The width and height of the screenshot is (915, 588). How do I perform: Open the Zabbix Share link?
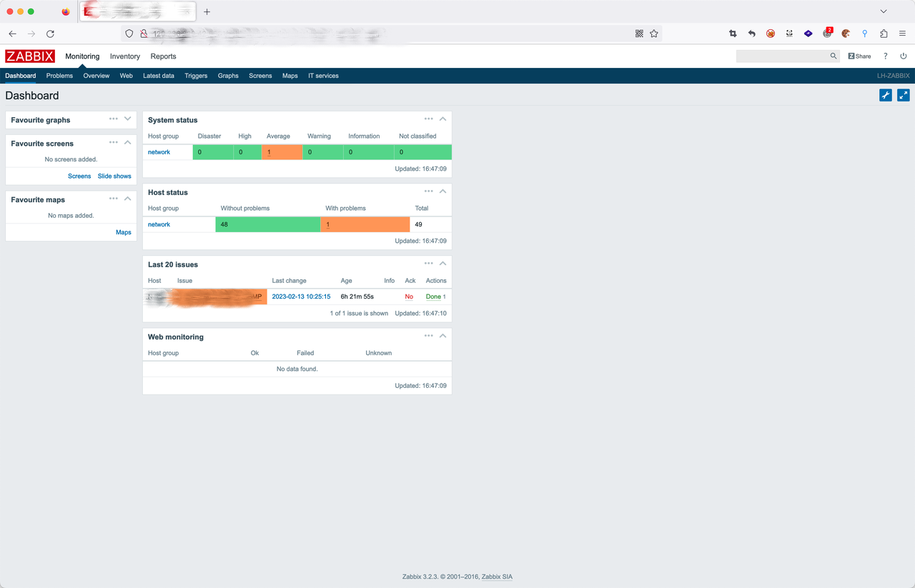(x=859, y=56)
